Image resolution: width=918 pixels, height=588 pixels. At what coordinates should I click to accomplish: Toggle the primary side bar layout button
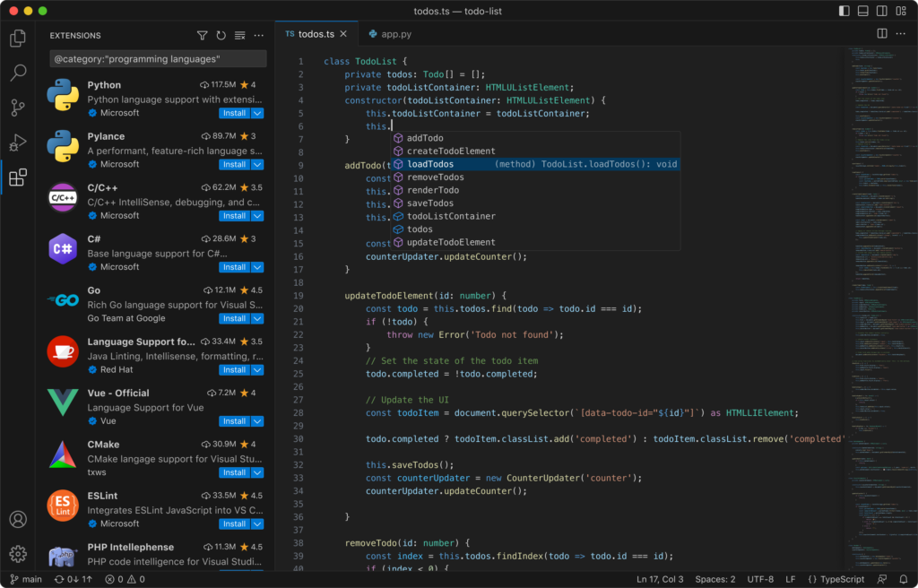[844, 11]
